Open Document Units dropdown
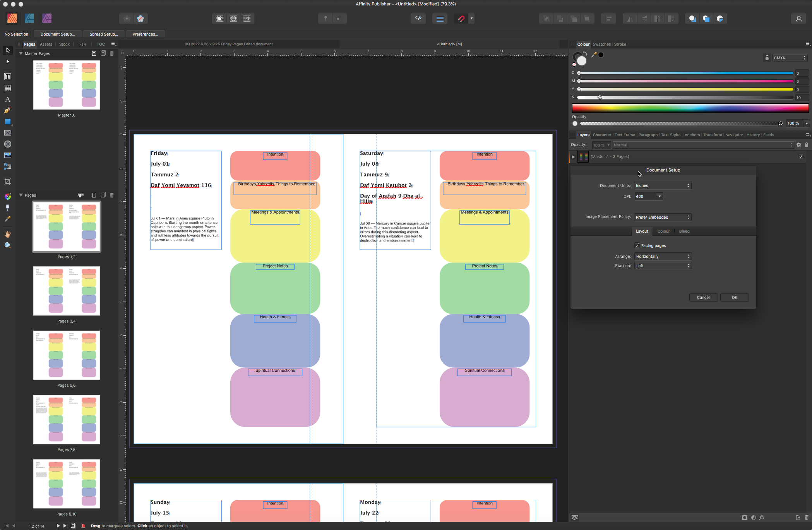Image resolution: width=812 pixels, height=530 pixels. pos(663,186)
